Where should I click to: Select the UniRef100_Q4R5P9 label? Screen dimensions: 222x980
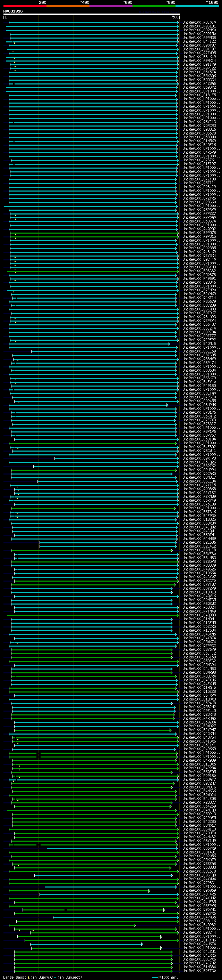199,153
